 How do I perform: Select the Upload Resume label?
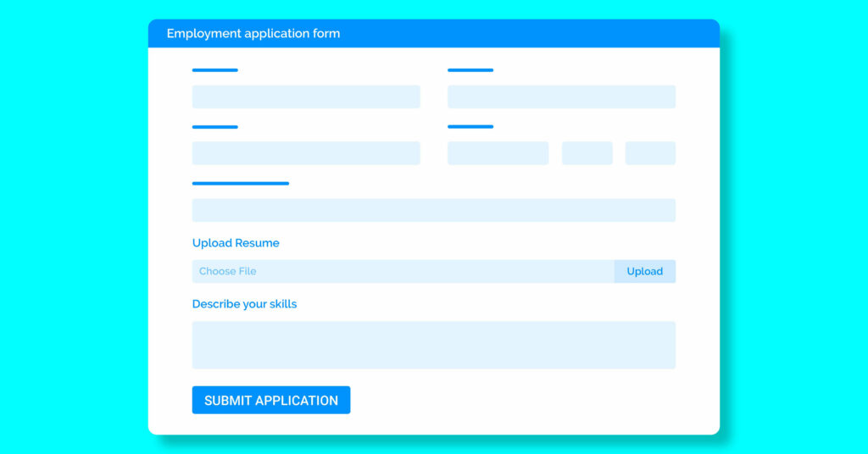(x=236, y=243)
